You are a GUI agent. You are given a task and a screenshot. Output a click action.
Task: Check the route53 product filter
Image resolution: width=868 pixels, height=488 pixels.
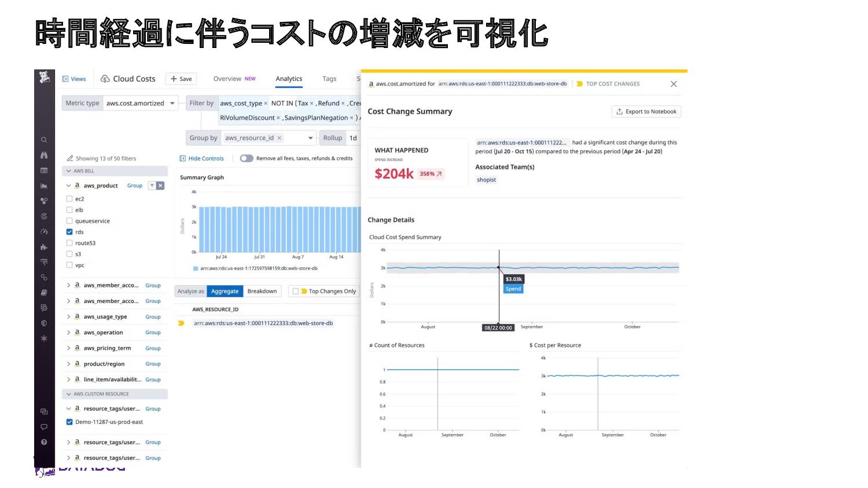point(69,243)
